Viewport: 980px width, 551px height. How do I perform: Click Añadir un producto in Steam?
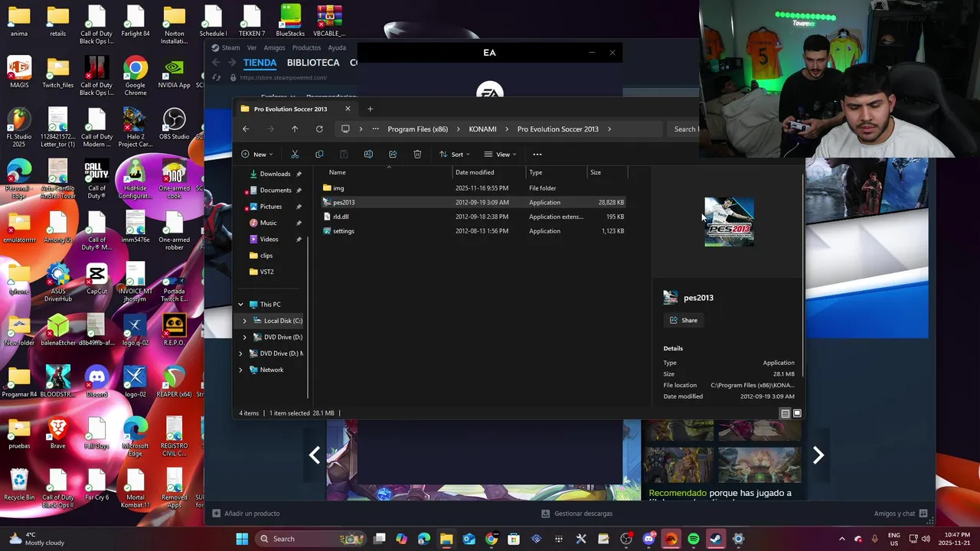[247, 514]
